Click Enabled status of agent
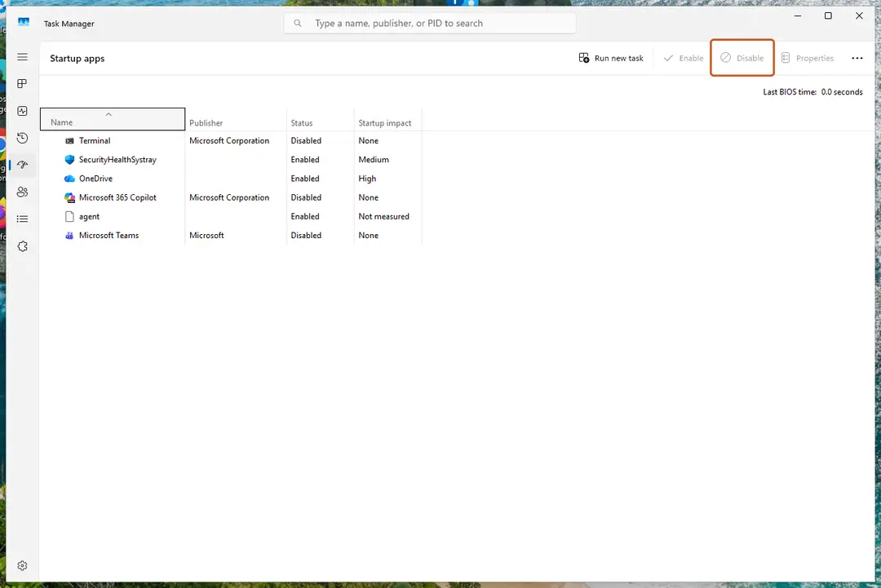Screen dimensions: 881x588 pos(305,216)
